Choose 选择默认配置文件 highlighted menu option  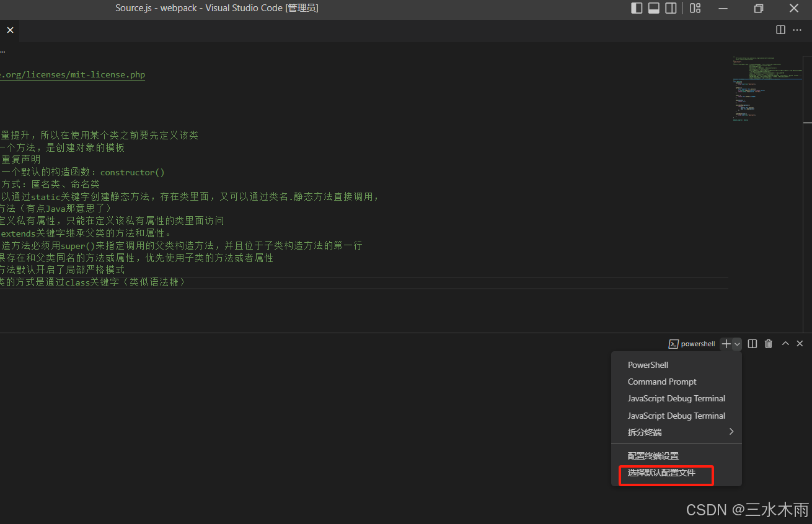coord(666,474)
